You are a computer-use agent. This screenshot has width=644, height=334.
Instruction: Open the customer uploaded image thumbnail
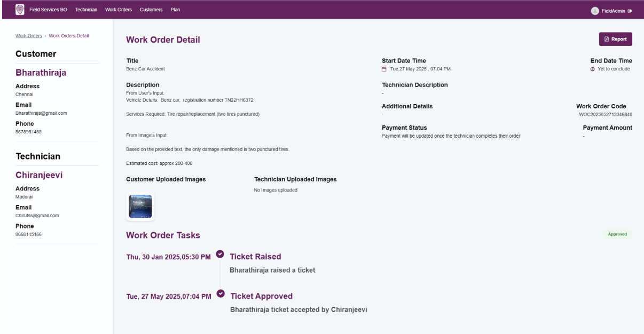[140, 206]
